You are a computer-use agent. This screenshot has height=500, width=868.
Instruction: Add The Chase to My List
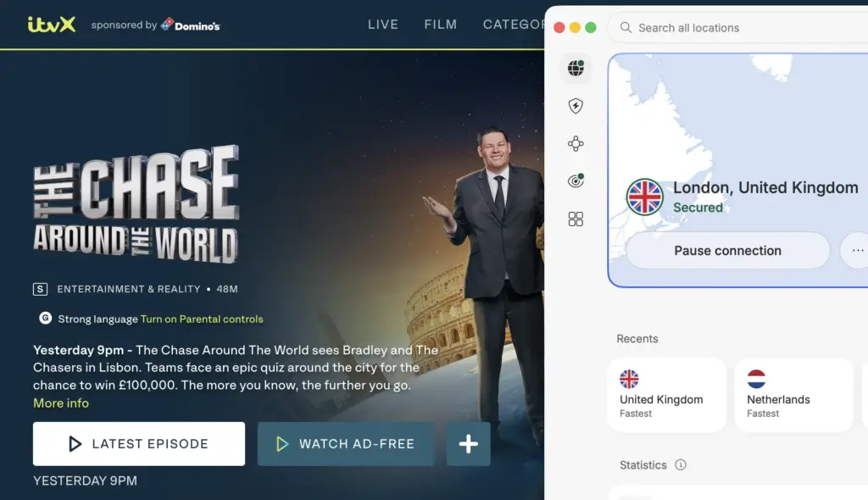tap(468, 443)
